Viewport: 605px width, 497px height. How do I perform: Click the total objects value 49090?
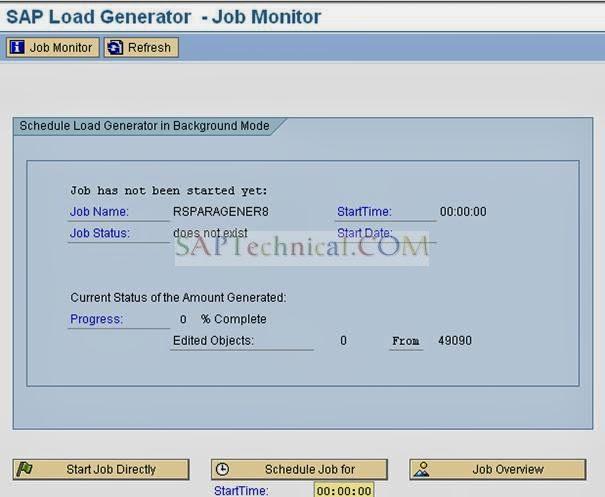[455, 341]
